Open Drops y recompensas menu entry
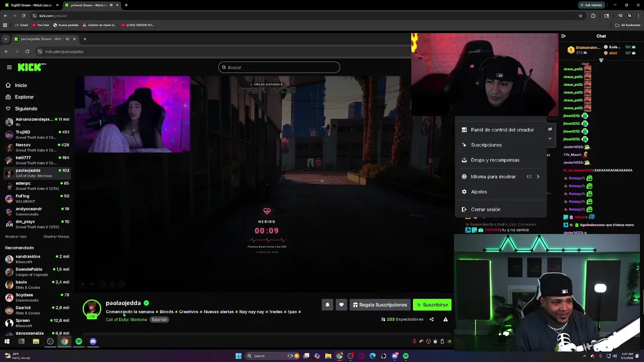This screenshot has width=644, height=362. (501, 160)
